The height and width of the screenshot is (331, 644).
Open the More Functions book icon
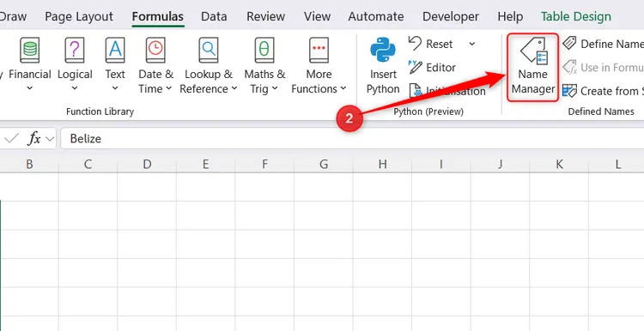319,50
